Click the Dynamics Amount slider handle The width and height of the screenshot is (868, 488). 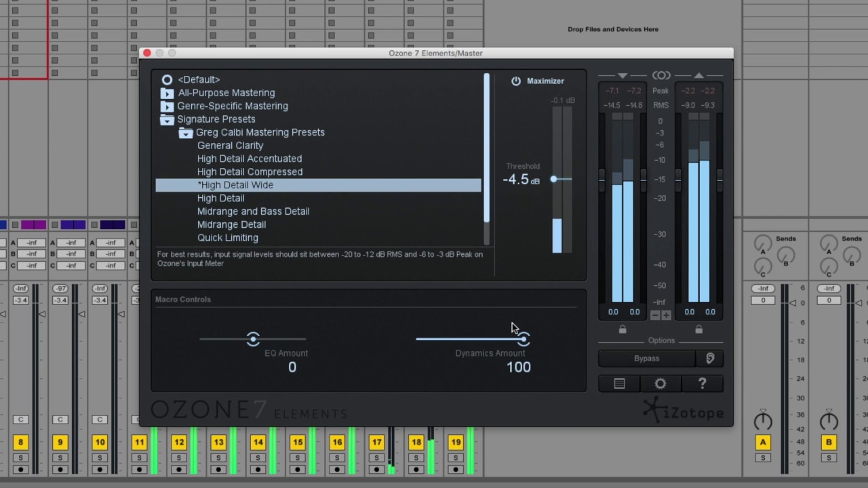pos(524,339)
